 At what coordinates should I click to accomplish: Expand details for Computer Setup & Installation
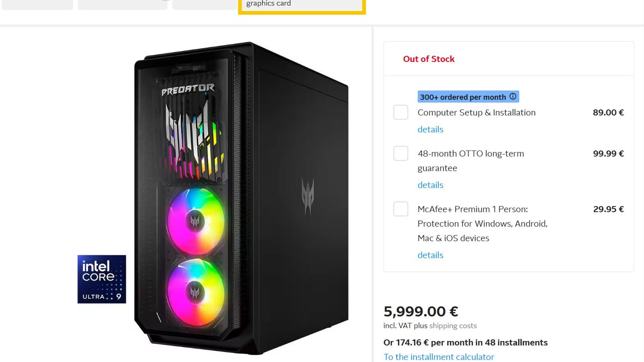click(x=430, y=130)
